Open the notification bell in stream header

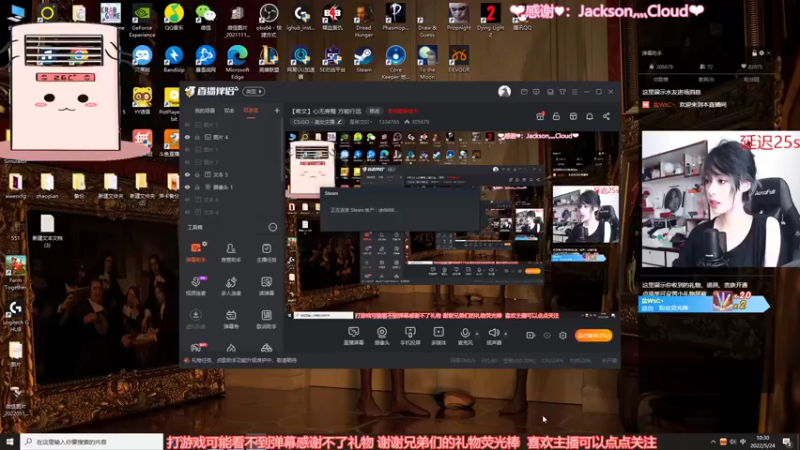point(590,116)
